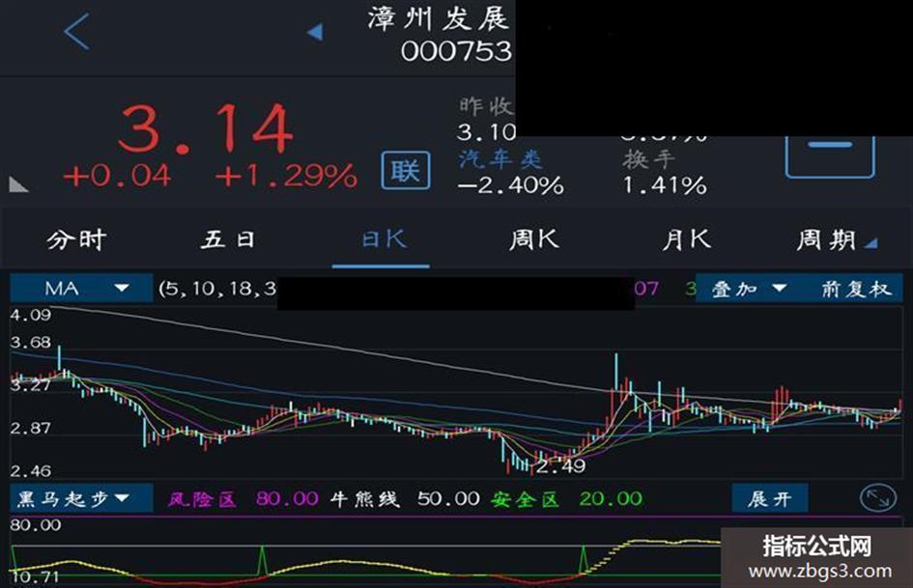The image size is (913, 588).
Task: Tap the percent change +1.29%
Action: coord(285,175)
